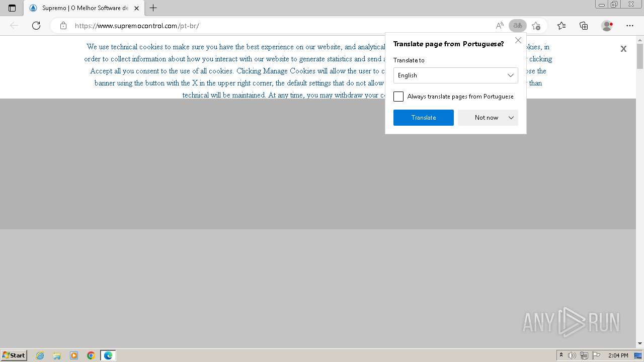Open a new tab with plus button

[x=153, y=8]
